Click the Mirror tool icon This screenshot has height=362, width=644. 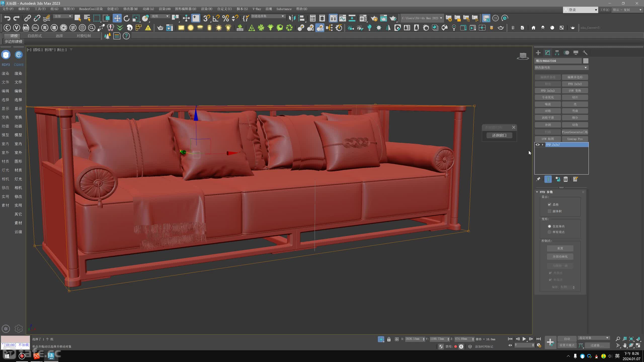click(x=292, y=18)
